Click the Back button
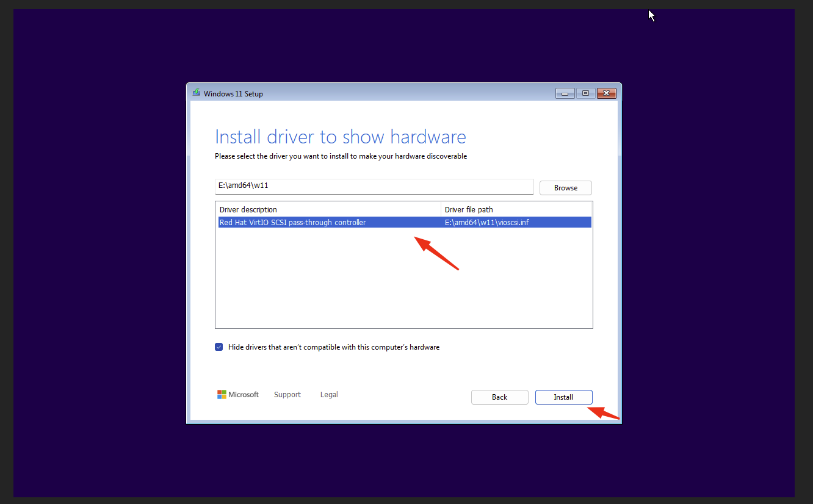The height and width of the screenshot is (504, 813). click(499, 397)
